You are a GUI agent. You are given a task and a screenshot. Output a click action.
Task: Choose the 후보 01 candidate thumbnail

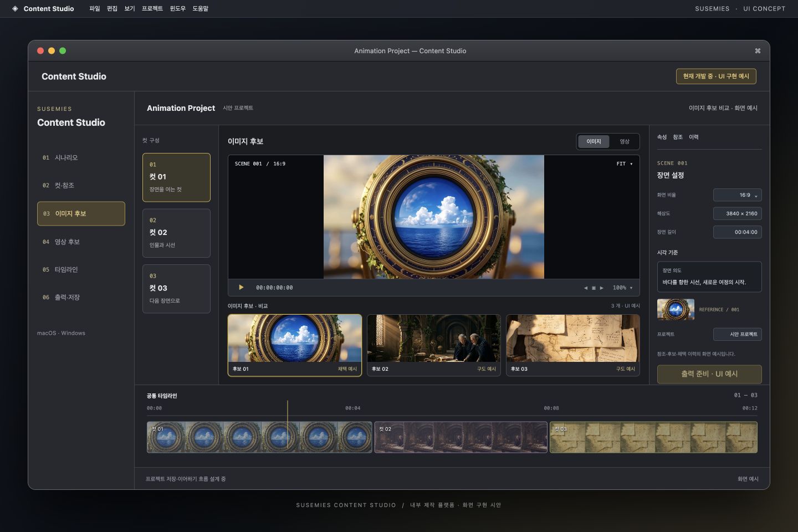(x=295, y=345)
